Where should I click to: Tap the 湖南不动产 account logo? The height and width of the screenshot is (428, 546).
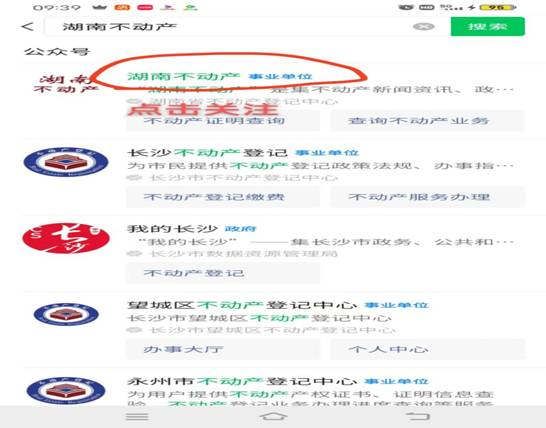[65, 84]
